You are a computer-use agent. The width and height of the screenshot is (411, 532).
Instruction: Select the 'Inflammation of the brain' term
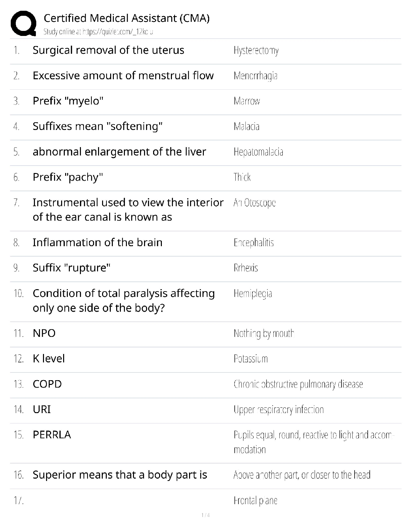97,242
